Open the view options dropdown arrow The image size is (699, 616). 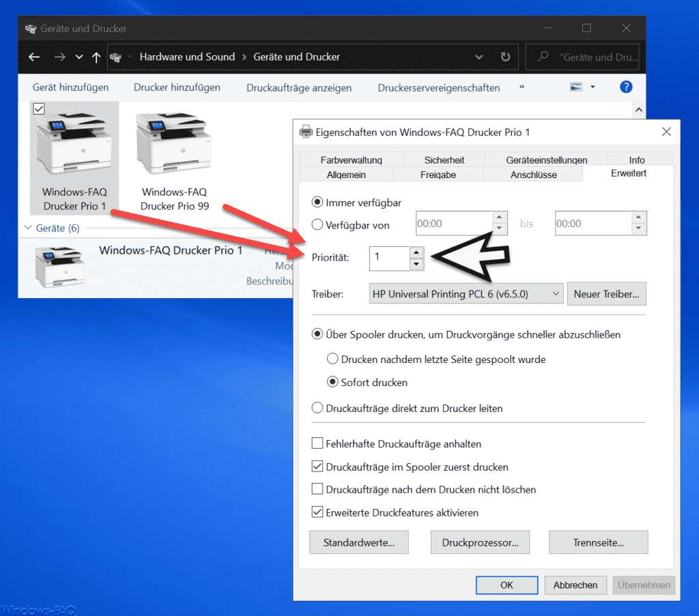pyautogui.click(x=593, y=87)
